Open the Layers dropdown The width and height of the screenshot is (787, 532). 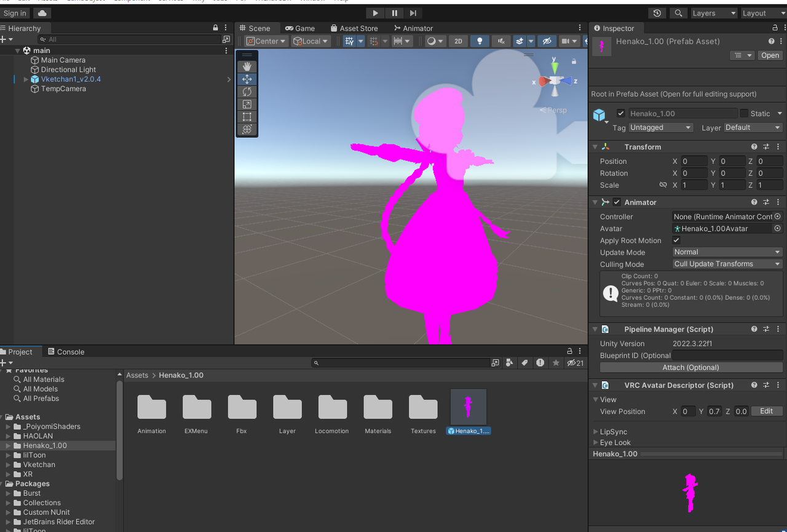click(x=713, y=13)
